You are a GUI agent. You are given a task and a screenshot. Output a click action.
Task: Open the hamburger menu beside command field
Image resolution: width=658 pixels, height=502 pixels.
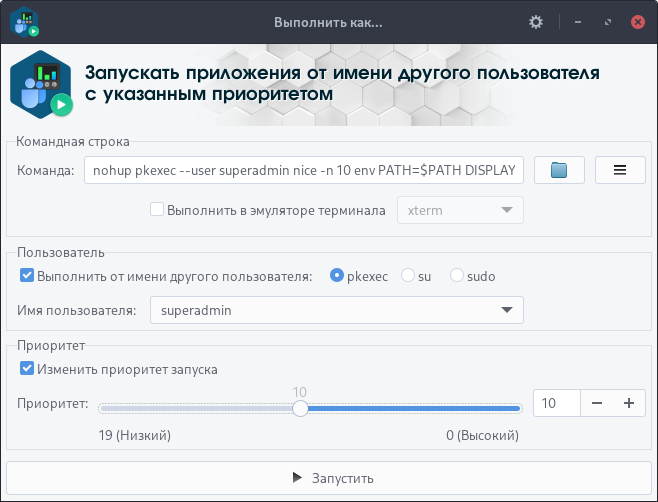coord(620,171)
